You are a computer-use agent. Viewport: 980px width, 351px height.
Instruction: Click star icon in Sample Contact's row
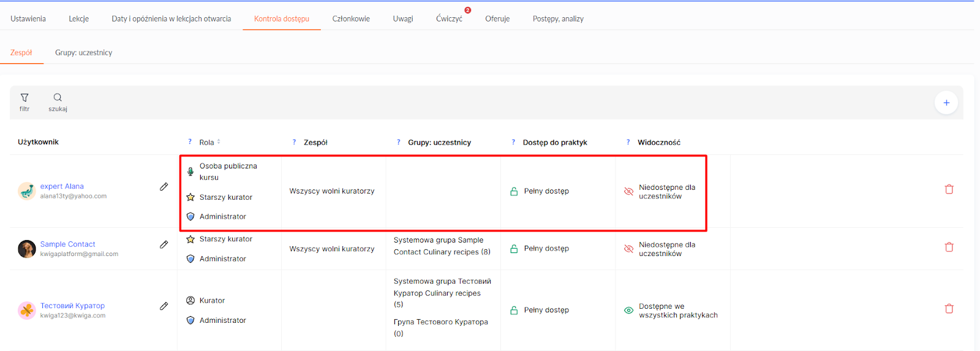(190, 239)
